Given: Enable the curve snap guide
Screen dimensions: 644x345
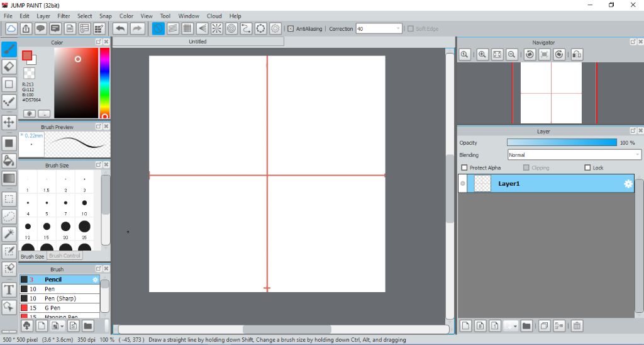Looking at the screenshot, I should pyautogui.click(x=246, y=28).
